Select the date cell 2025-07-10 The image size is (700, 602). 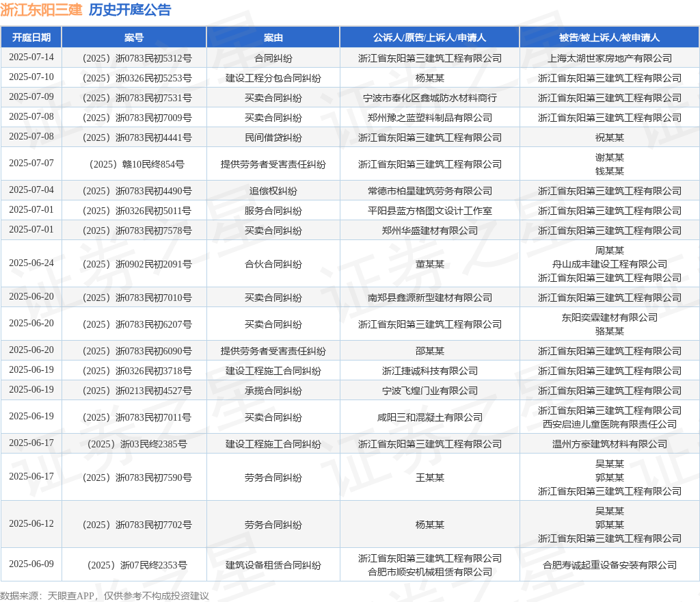31,77
